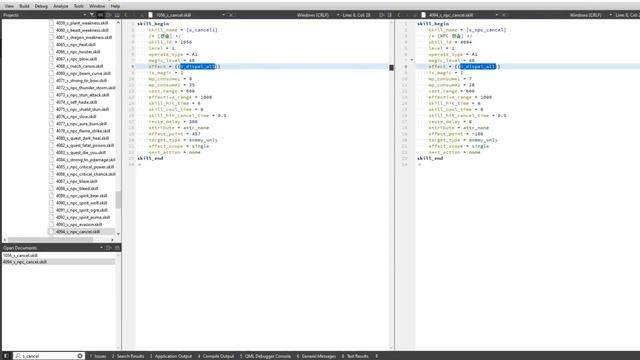Select 4082_s_quest_fatal_poison.skill file
This screenshot has width=640, height=360.
[85, 145]
